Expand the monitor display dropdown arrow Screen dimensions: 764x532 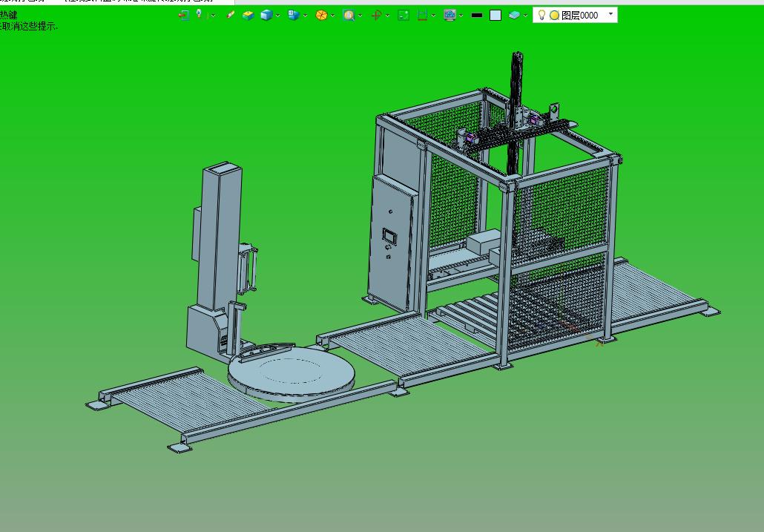point(461,16)
